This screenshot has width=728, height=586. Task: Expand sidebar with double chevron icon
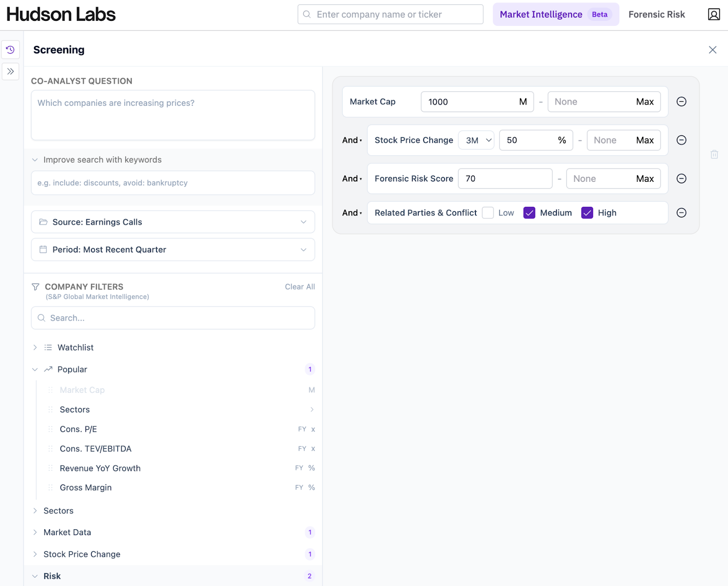pyautogui.click(x=10, y=71)
